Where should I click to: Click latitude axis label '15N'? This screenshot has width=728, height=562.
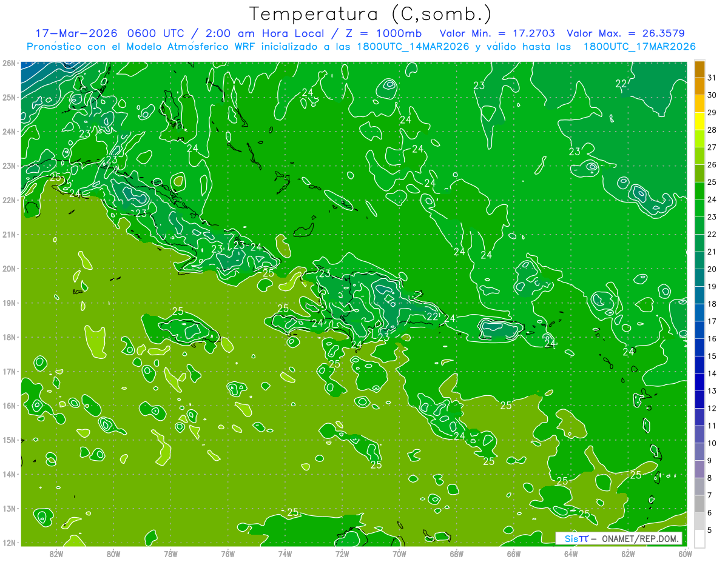pos(8,440)
